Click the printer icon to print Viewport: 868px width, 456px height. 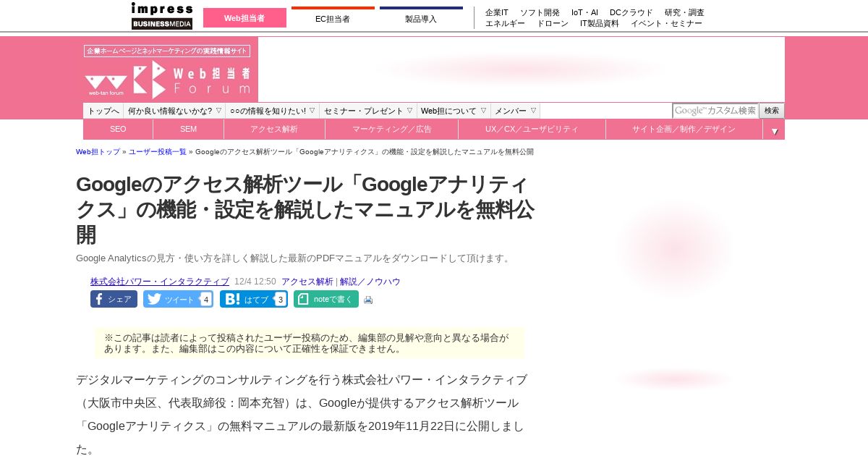(368, 300)
